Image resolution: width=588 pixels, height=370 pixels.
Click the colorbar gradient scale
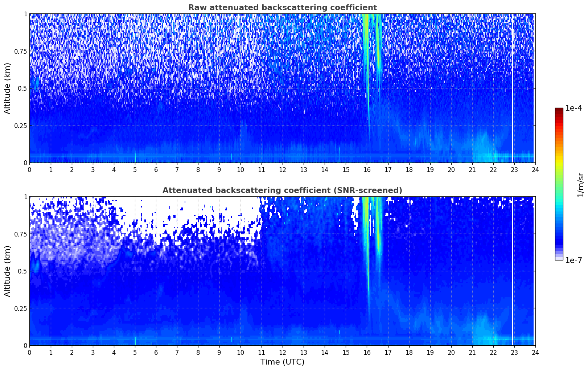(x=559, y=184)
